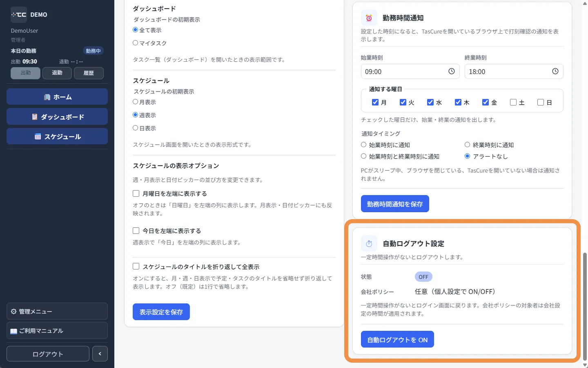Click 勤務時間通知を保存 button
The height and width of the screenshot is (368, 588).
(x=395, y=204)
